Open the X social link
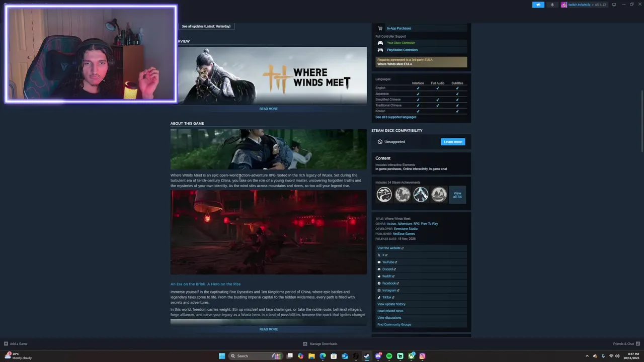The image size is (644, 362). (422, 255)
